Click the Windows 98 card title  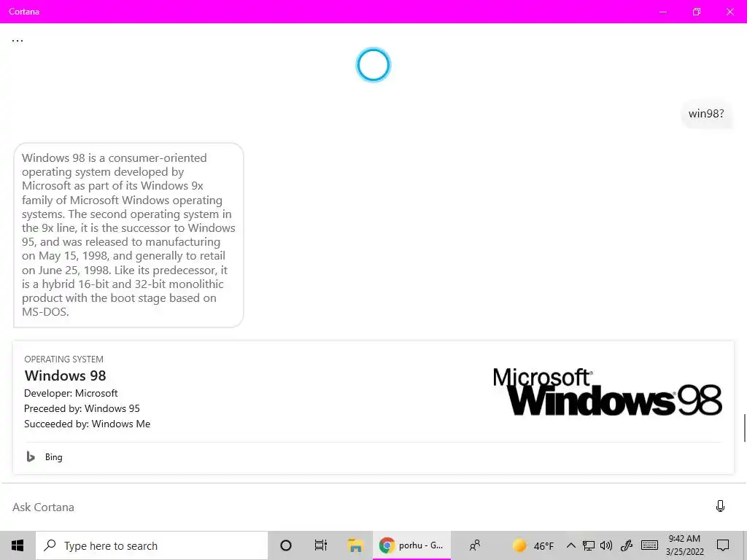65,376
